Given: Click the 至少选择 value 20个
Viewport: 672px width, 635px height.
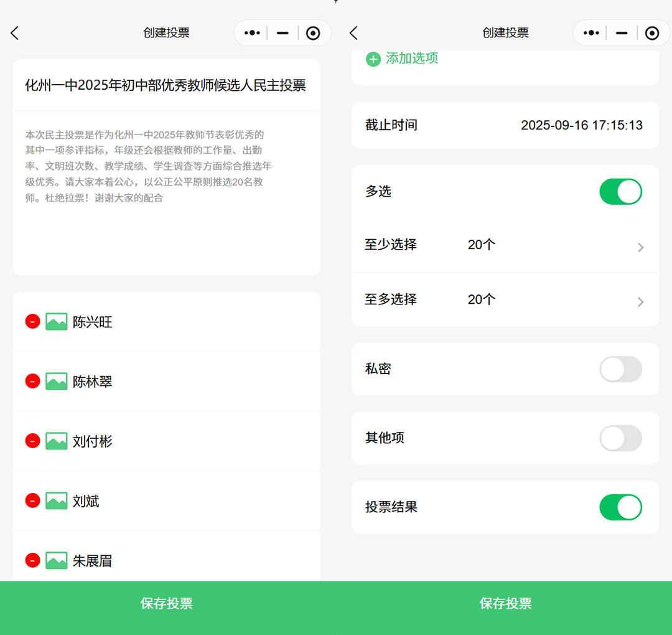Looking at the screenshot, I should pos(481,245).
